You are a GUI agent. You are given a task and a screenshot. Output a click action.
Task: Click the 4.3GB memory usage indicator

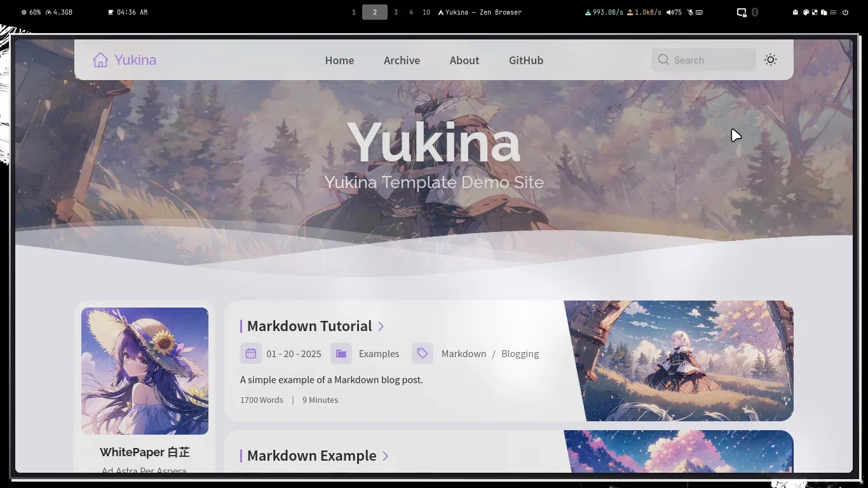coord(59,12)
